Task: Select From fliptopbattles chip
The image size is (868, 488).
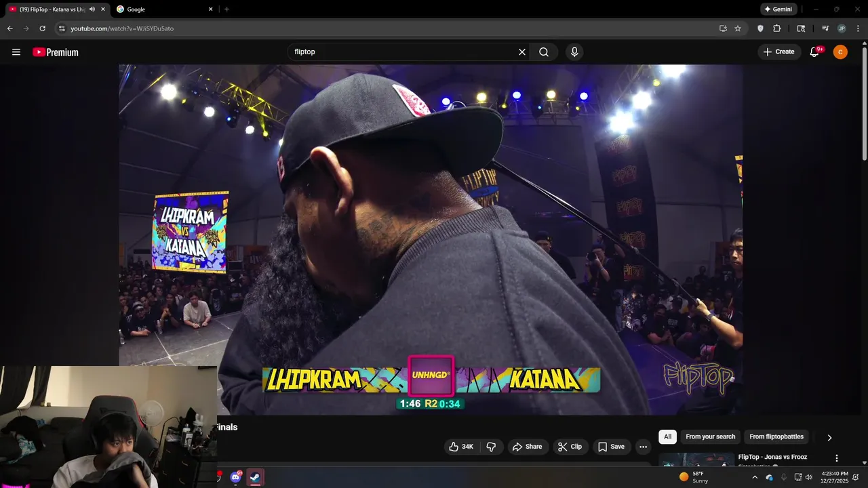Action: 776,436
